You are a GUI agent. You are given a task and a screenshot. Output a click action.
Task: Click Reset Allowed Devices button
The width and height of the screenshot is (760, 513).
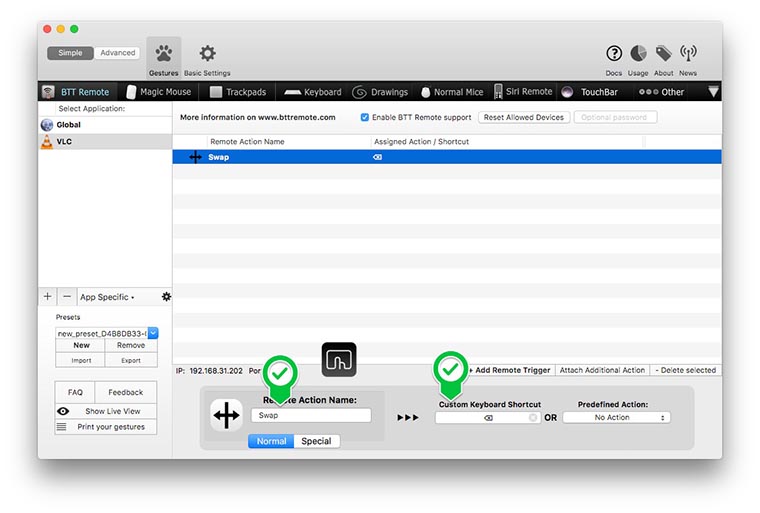(x=523, y=117)
